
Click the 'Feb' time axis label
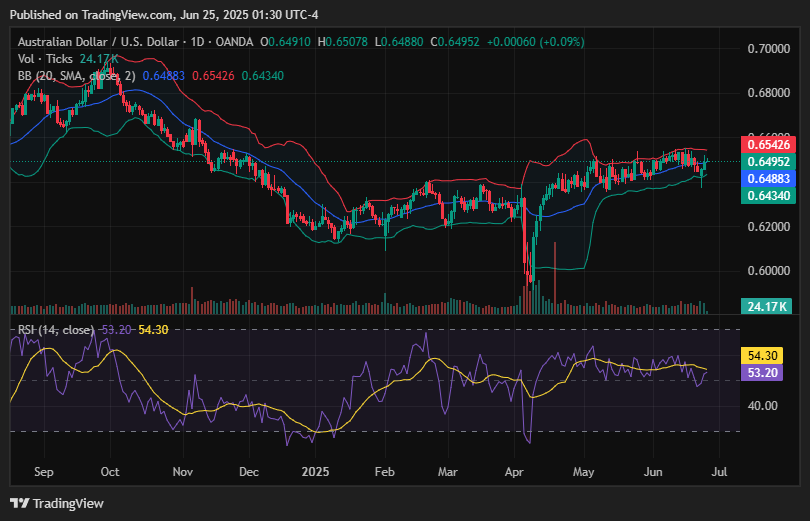pos(384,472)
